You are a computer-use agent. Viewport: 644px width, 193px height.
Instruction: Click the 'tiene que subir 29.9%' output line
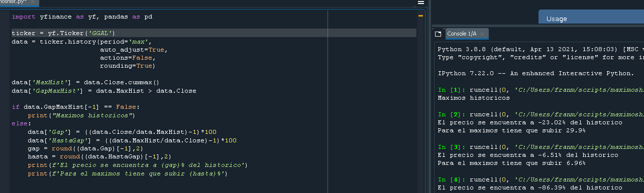click(511, 130)
